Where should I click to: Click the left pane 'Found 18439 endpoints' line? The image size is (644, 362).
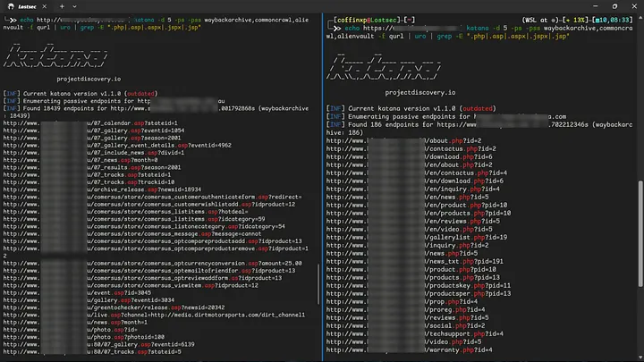(156, 112)
